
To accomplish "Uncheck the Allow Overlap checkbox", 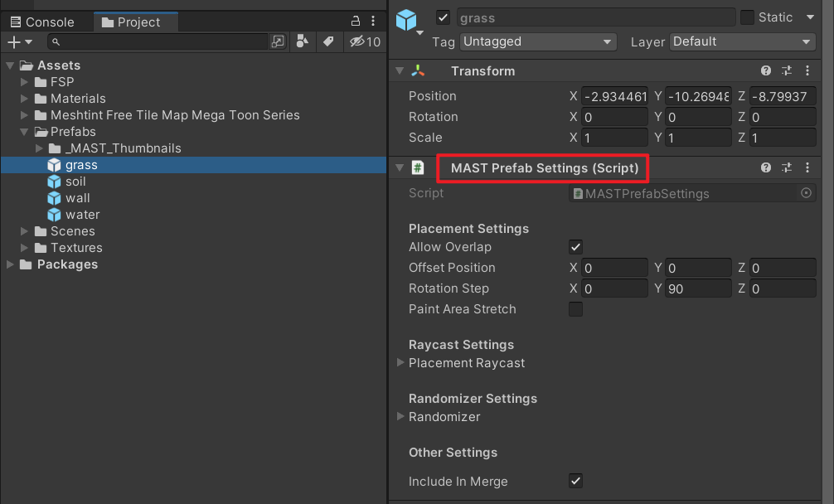I will tap(575, 247).
